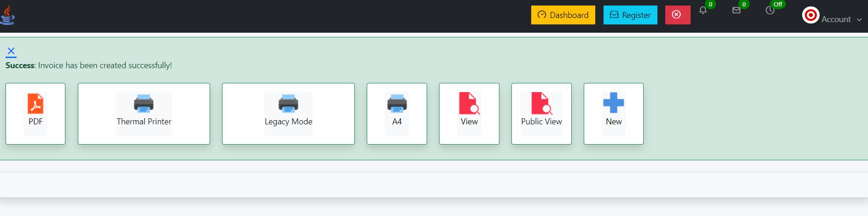The width and height of the screenshot is (868, 216).
Task: Print the invoice in A4 format
Action: [x=397, y=113]
